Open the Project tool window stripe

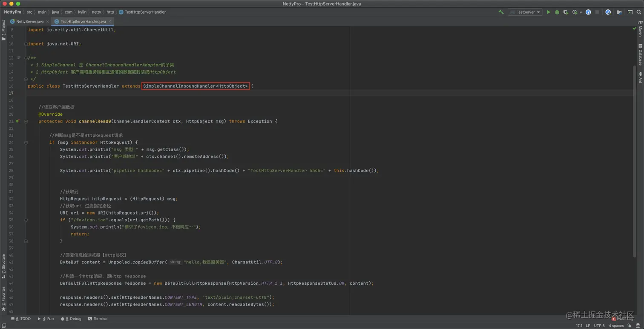pos(3,31)
